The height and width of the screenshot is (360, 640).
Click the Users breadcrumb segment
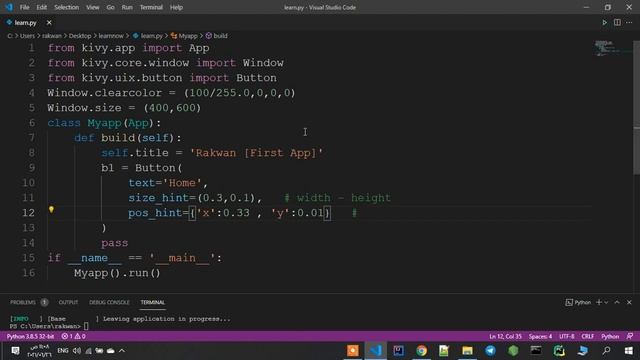click(27, 36)
